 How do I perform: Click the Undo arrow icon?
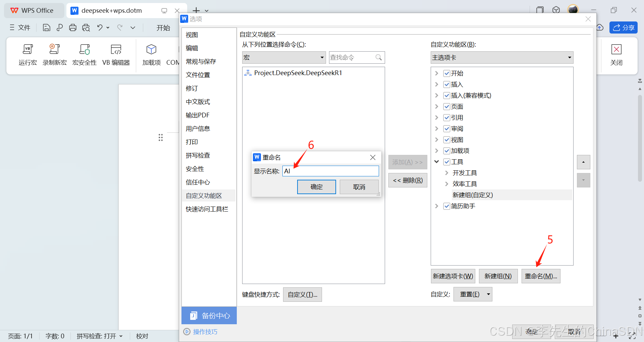pos(100,27)
